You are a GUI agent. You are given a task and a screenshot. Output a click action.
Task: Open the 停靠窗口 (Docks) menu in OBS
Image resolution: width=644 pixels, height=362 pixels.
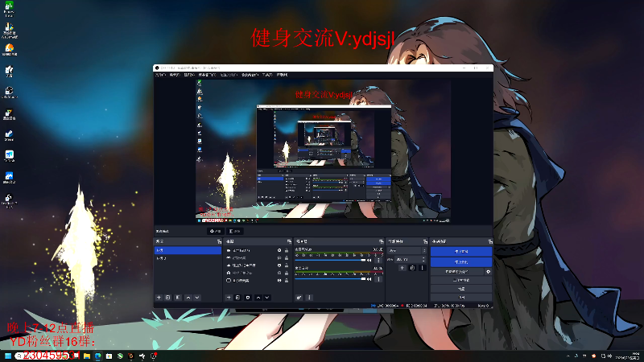(x=207, y=75)
